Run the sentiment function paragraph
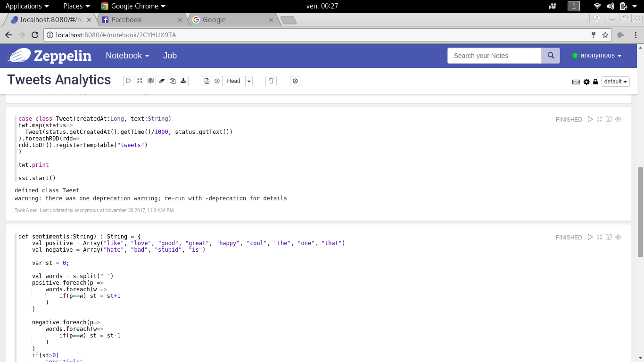The width and height of the screenshot is (644, 362). tap(590, 237)
